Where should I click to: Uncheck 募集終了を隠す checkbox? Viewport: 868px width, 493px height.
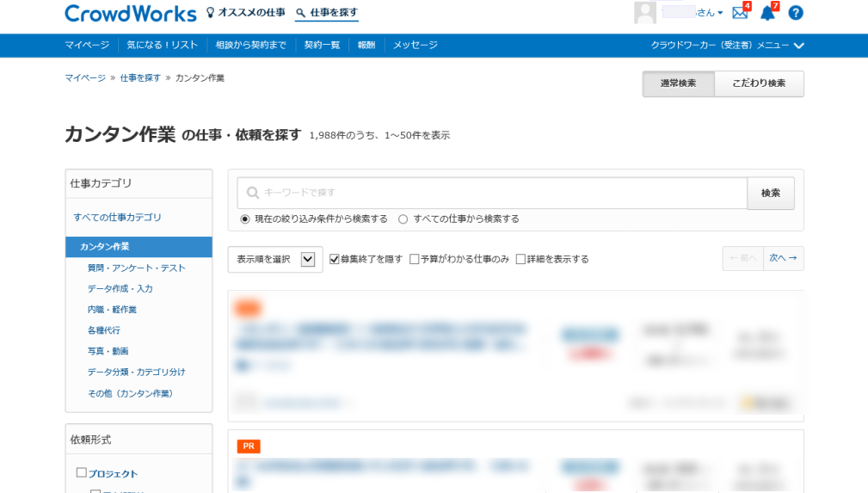point(335,259)
